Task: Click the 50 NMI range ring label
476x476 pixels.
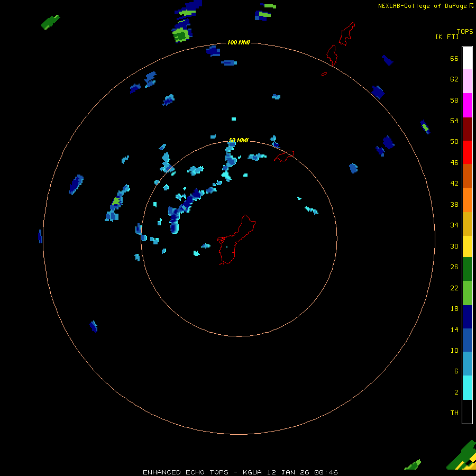Action: point(239,140)
